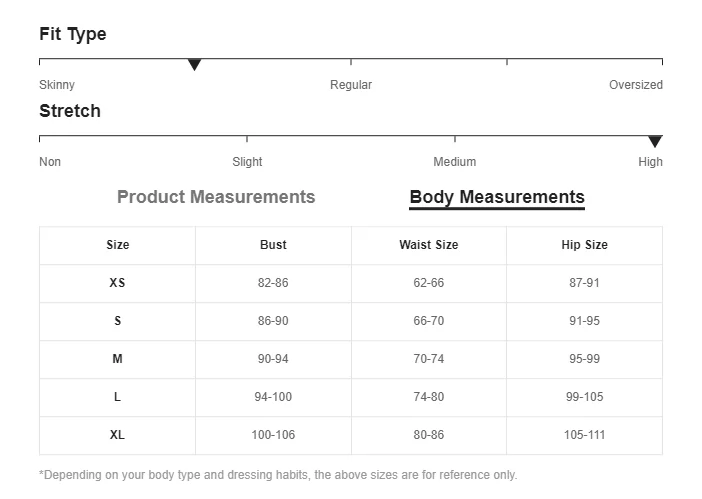Click the Regular fit label

351,85
